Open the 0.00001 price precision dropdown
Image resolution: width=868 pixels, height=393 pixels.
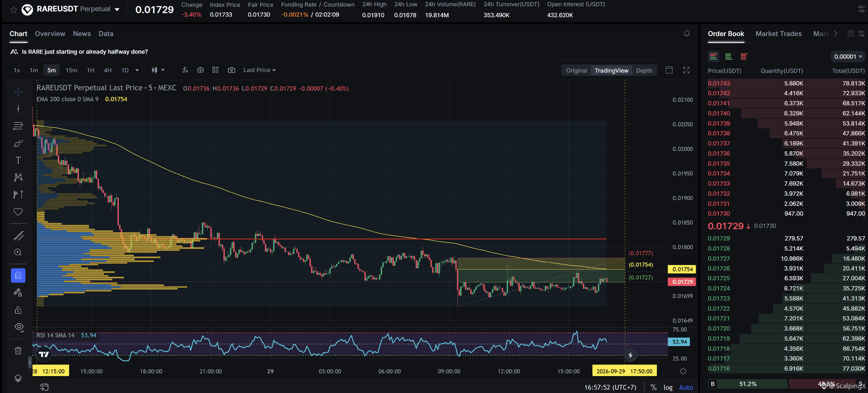848,56
